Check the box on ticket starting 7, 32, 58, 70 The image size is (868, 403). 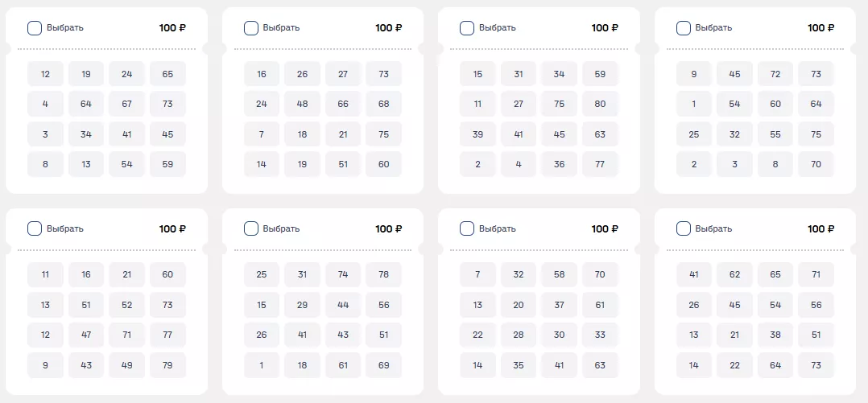tap(467, 228)
